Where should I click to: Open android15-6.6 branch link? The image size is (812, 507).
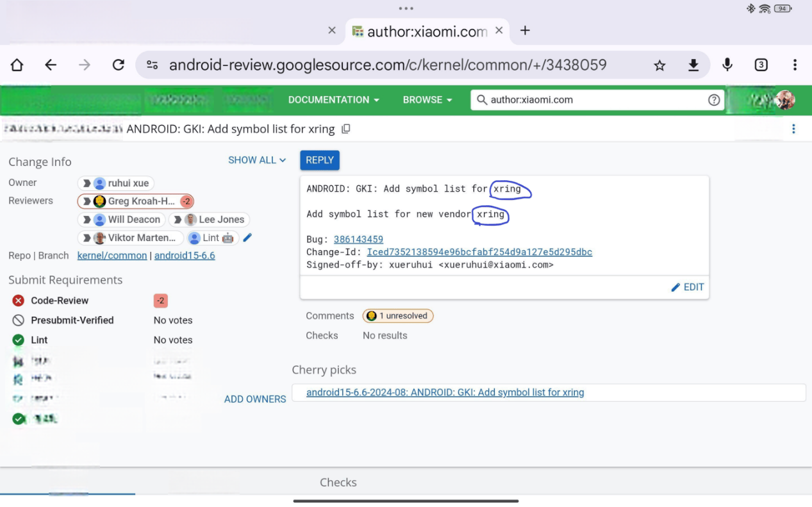click(x=185, y=256)
